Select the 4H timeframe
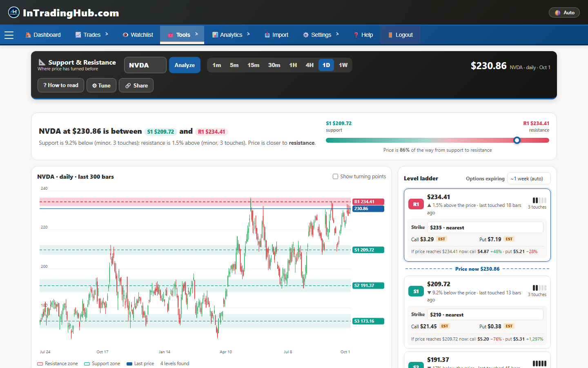Viewport: 588px width, 368px height. tap(310, 65)
